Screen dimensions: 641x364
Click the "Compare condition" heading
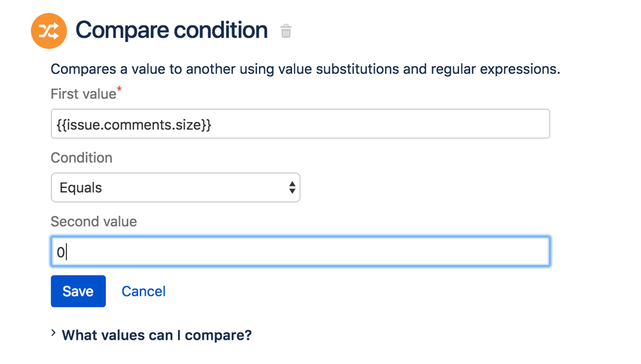point(171,30)
